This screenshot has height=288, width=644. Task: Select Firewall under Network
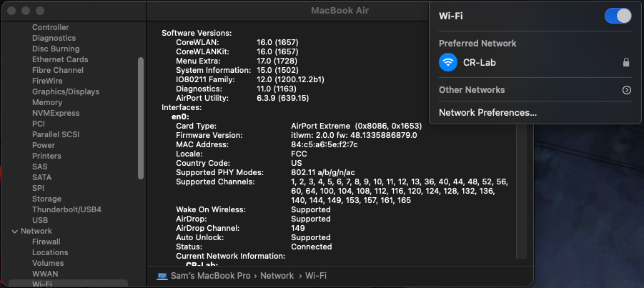point(46,242)
